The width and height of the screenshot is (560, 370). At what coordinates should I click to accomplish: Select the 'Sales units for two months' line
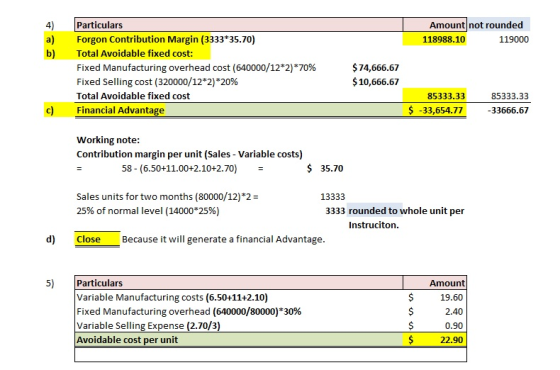tap(167, 197)
